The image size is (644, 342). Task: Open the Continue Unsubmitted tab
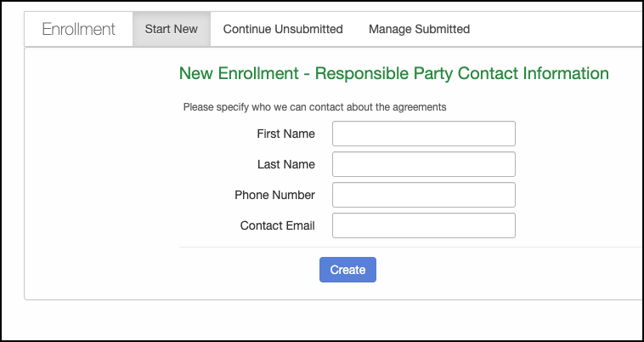coord(283,29)
